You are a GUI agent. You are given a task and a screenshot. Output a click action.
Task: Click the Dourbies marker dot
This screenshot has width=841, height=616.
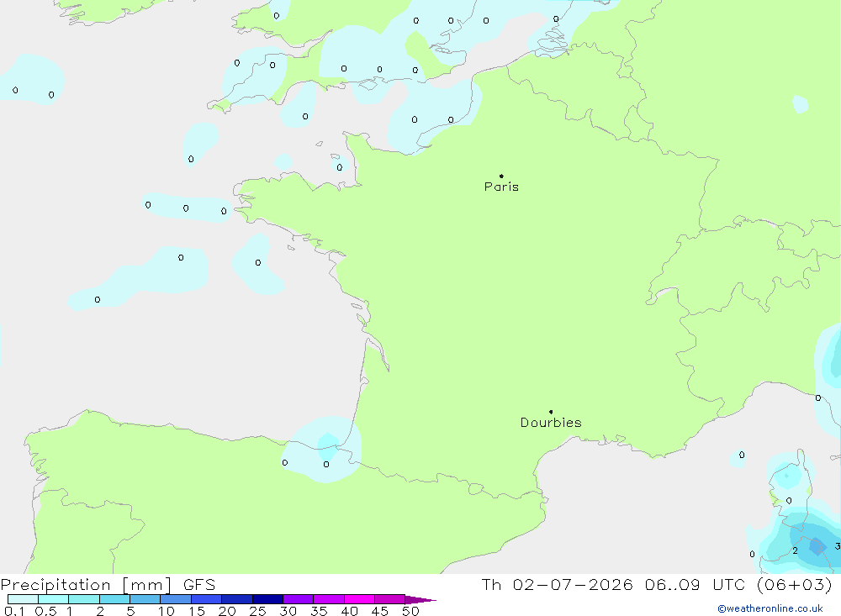(x=551, y=412)
